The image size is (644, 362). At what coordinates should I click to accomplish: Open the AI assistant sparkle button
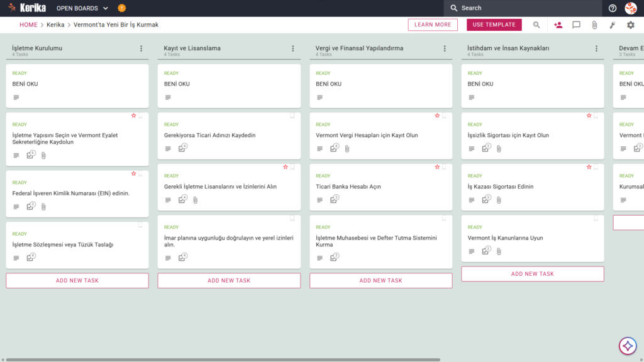628,346
